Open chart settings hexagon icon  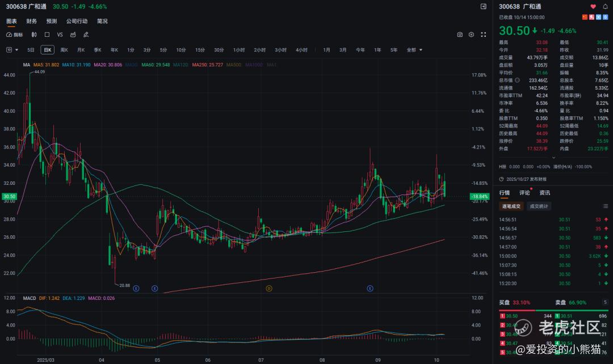(x=472, y=35)
